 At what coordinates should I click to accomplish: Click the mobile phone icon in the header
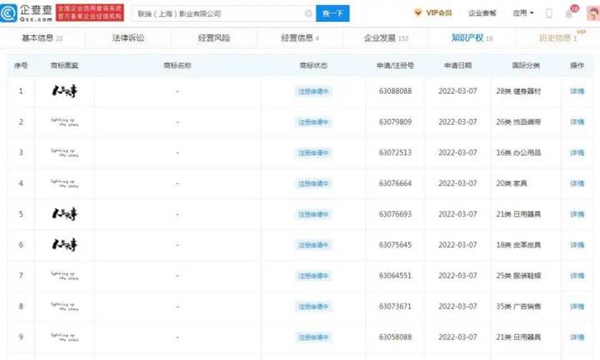coord(549,13)
